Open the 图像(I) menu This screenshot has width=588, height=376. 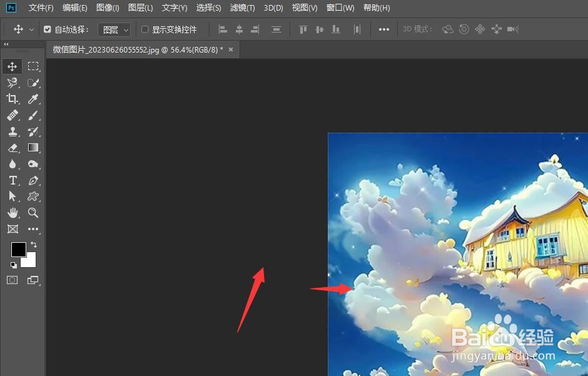[x=108, y=8]
